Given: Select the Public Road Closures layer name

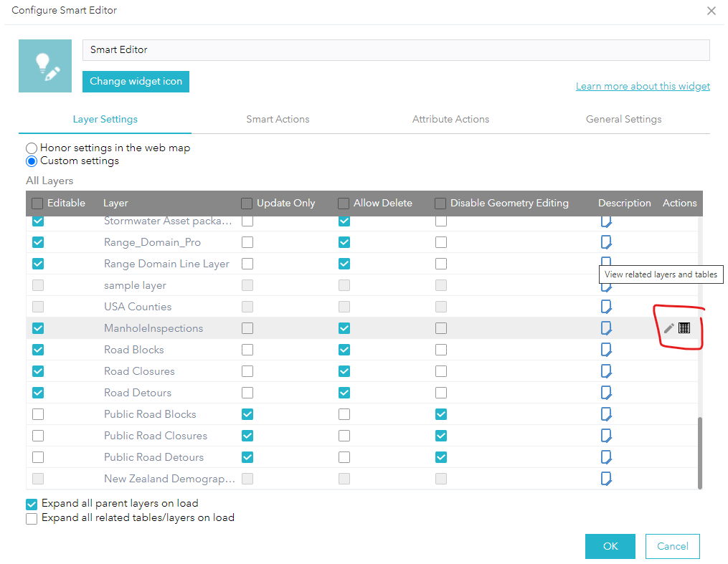Looking at the screenshot, I should [x=156, y=436].
